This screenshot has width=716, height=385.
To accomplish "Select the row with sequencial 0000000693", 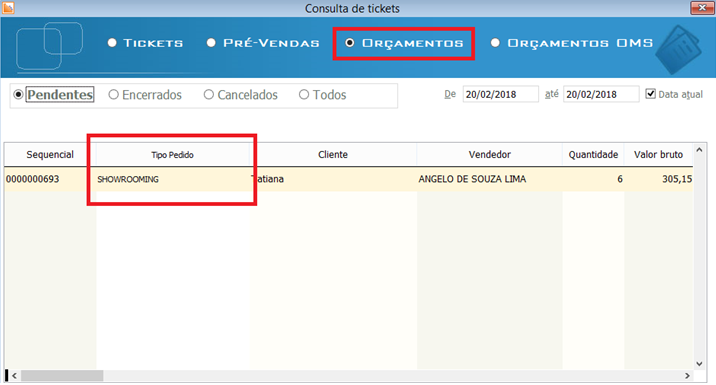I will tap(348, 179).
